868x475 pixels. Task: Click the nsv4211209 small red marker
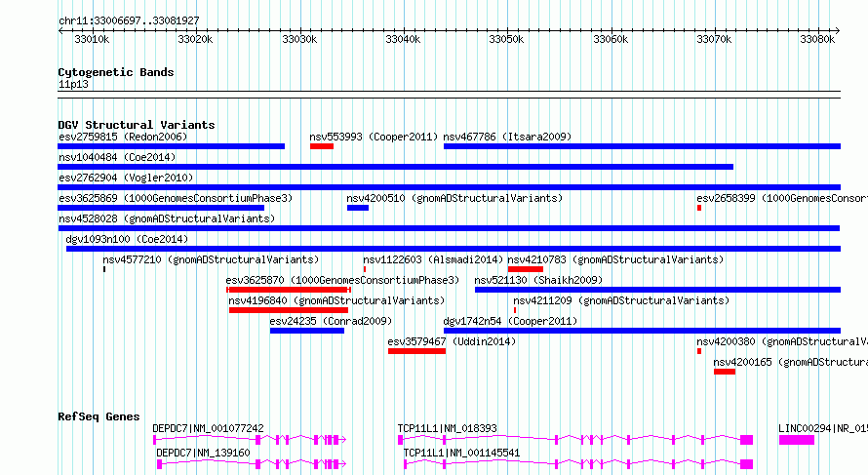[x=515, y=310]
